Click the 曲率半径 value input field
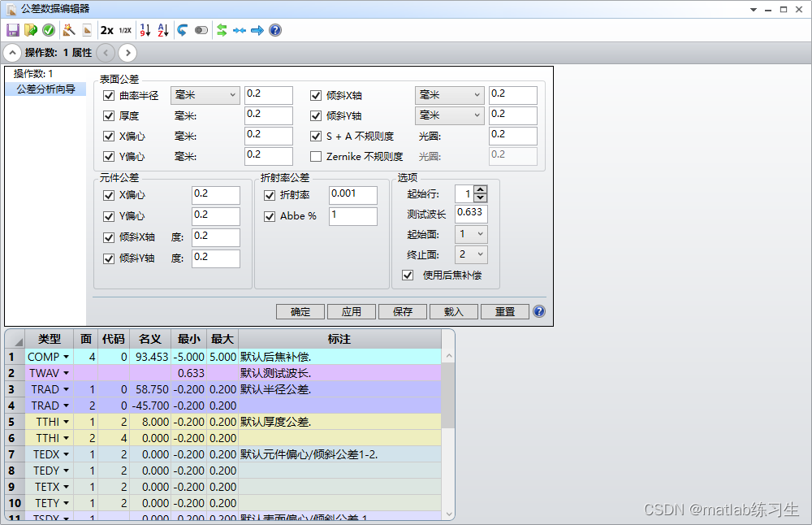The height and width of the screenshot is (525, 812). (269, 95)
